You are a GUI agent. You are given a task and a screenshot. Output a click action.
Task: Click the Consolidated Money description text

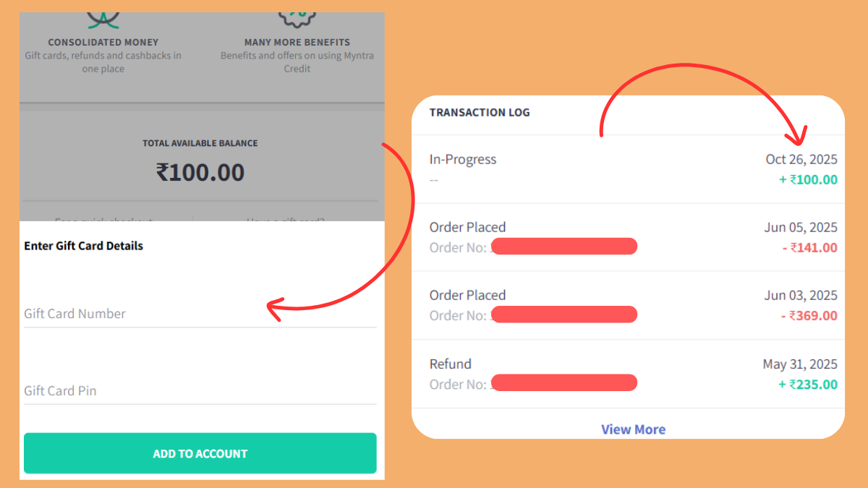click(103, 62)
